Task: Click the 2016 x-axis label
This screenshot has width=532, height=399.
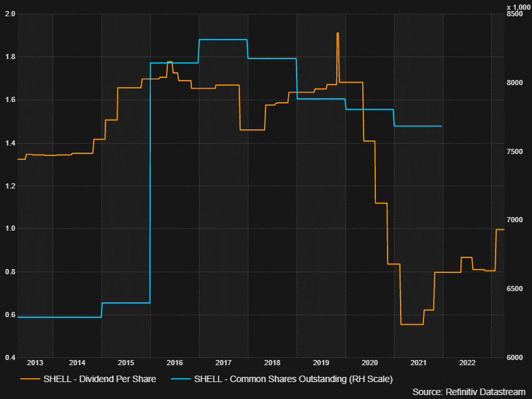Action: click(175, 363)
